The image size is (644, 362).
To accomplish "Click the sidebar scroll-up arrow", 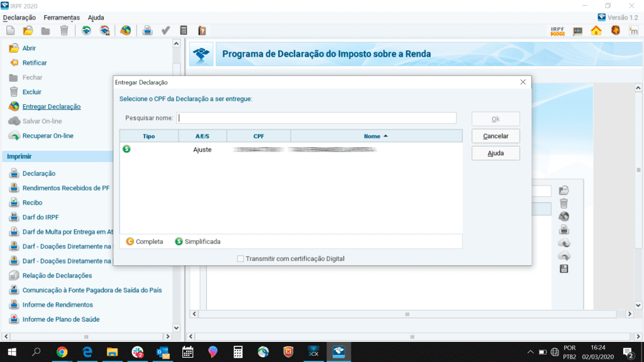I will point(176,43).
